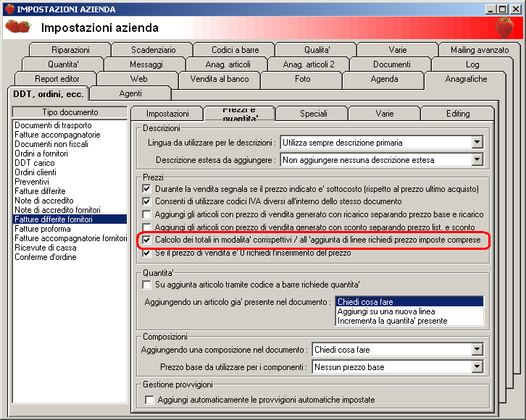Select Preventivi in document type list
Screen dimensions: 526x420
32,182
